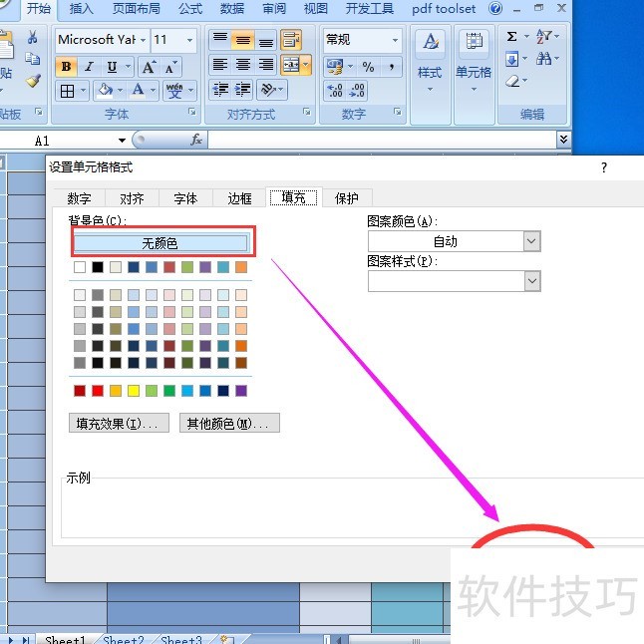The height and width of the screenshot is (644, 644).
Task: Increase font size with large A icon
Action: click(149, 67)
